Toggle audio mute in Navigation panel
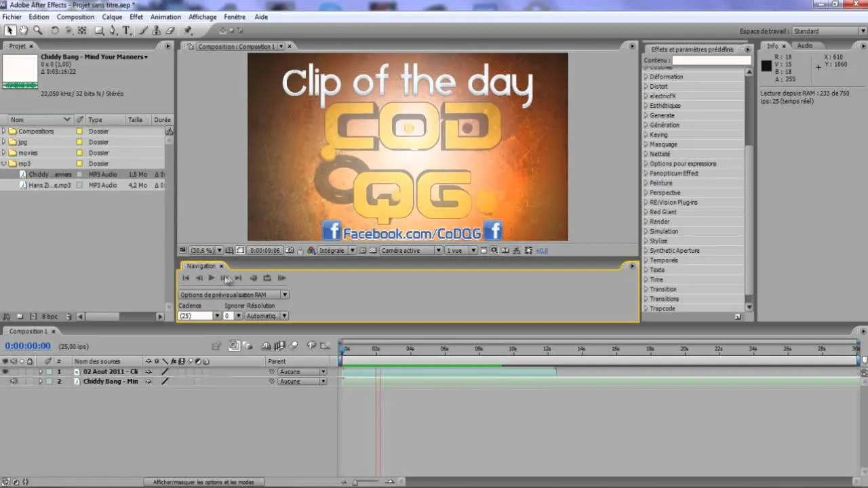 point(254,278)
